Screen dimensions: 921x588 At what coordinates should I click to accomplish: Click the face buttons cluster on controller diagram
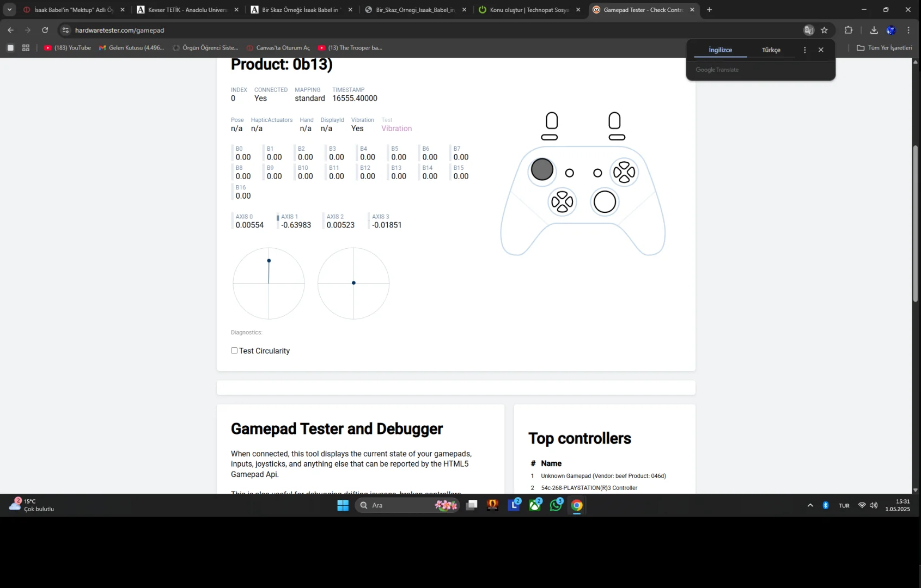click(624, 173)
